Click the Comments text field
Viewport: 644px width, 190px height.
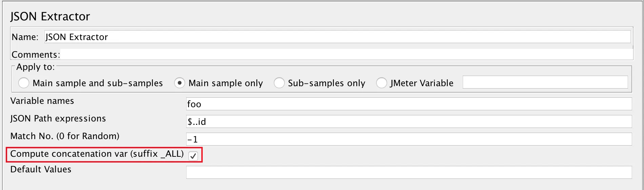coord(346,54)
